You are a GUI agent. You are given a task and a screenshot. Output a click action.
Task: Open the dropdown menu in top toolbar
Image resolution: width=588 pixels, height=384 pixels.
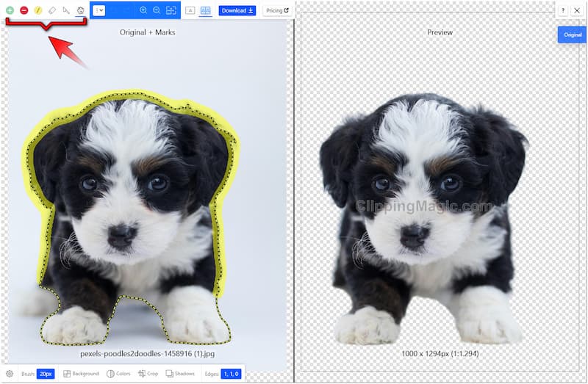click(x=99, y=10)
